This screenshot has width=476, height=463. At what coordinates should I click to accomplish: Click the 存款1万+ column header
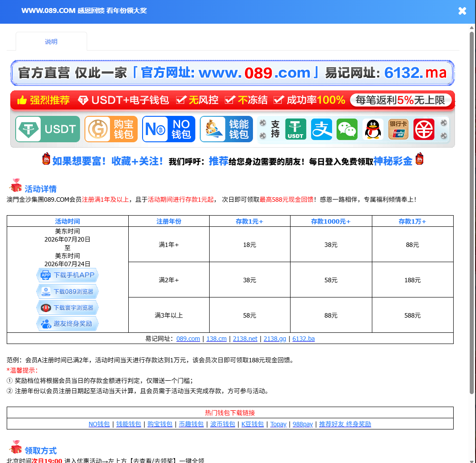pyautogui.click(x=413, y=221)
